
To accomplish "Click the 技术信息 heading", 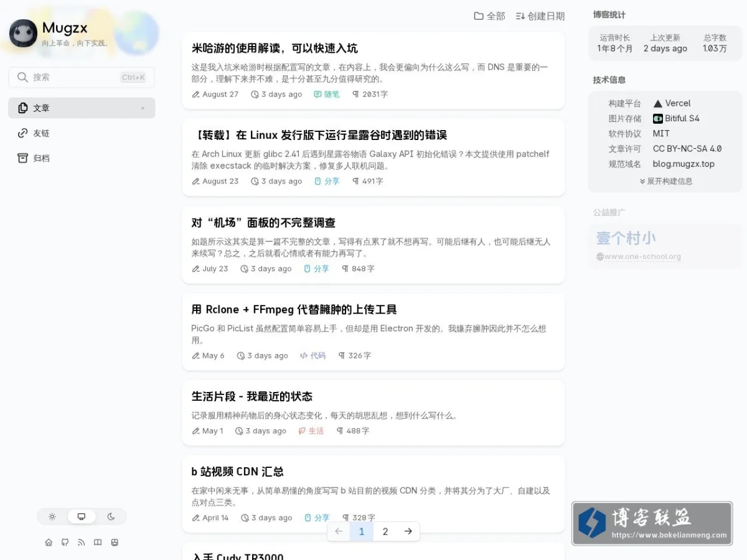I will click(609, 80).
